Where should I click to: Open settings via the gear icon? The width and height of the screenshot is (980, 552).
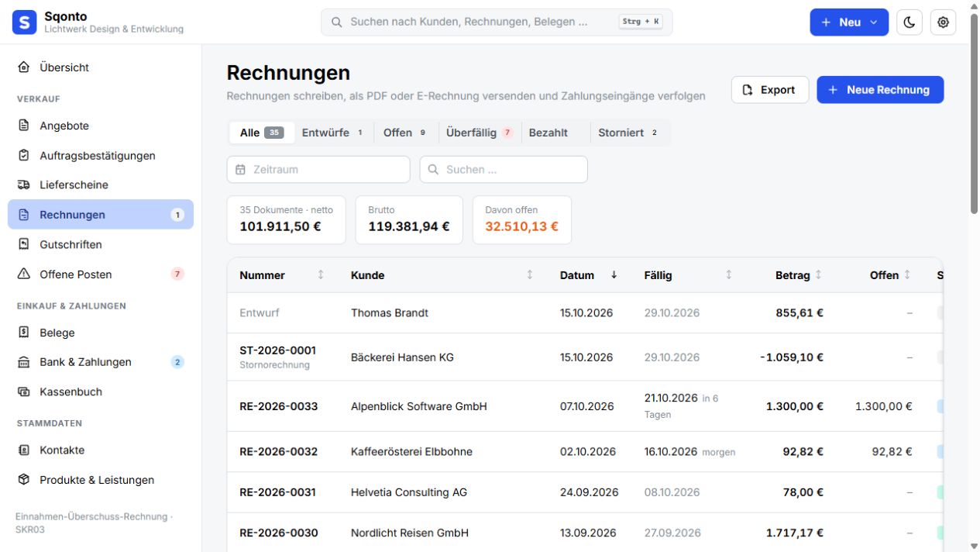pyautogui.click(x=943, y=22)
